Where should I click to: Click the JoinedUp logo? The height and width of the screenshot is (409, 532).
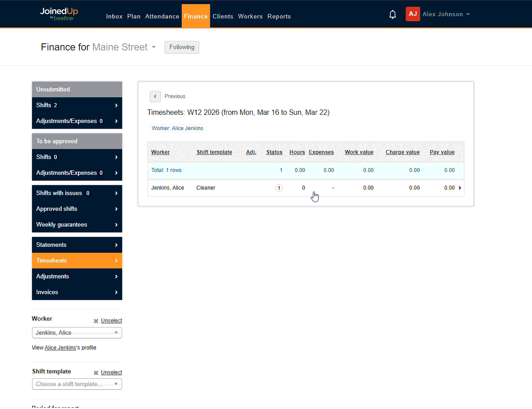tap(59, 14)
